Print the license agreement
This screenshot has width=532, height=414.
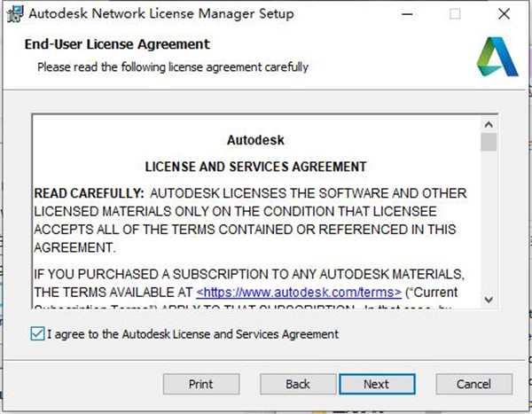point(201,384)
